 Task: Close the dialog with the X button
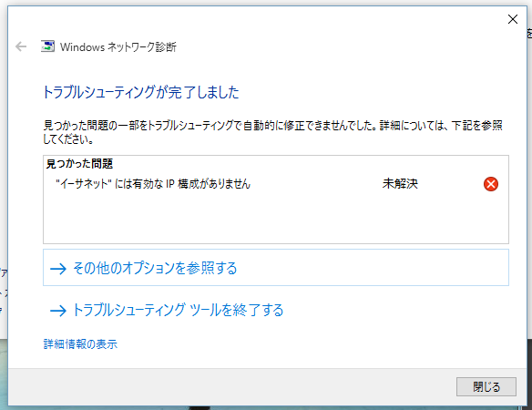tap(513, 19)
